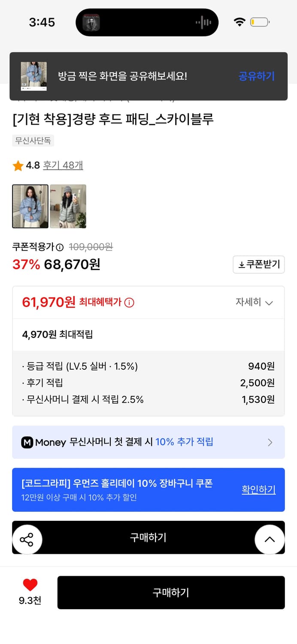
Task: Select the 무신사단독 badge
Action: [x=33, y=140]
